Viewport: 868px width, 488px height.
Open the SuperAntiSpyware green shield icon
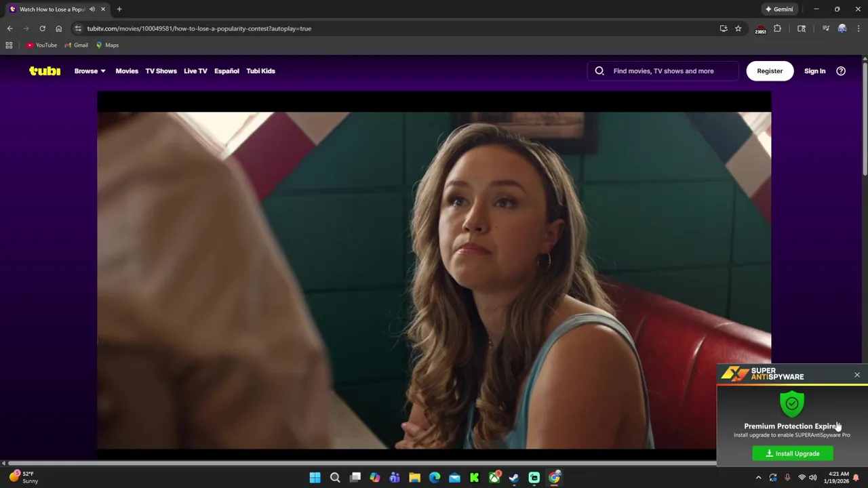tap(792, 403)
